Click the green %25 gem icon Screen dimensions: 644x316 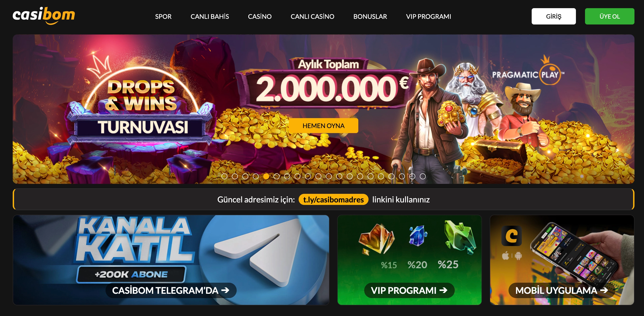point(460,237)
